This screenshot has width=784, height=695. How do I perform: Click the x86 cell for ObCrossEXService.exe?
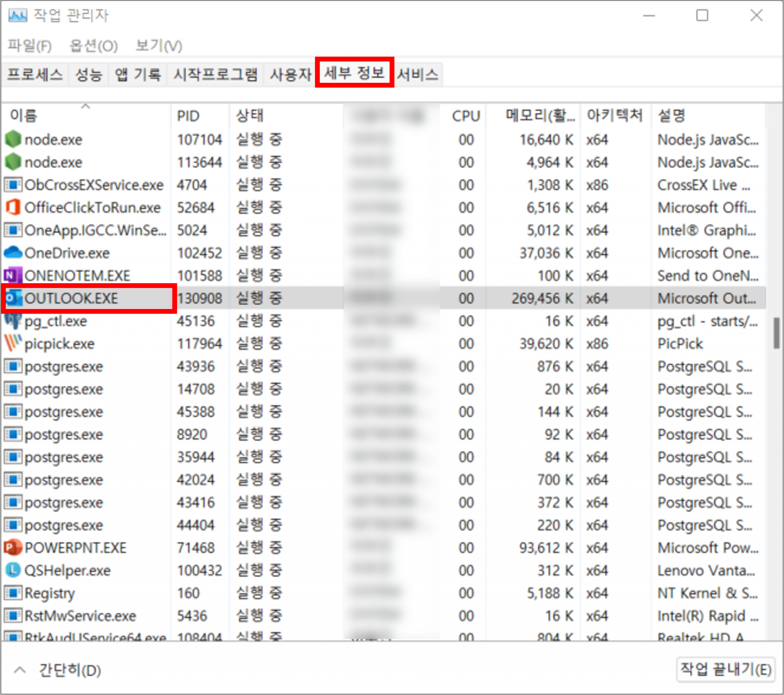pos(597,185)
